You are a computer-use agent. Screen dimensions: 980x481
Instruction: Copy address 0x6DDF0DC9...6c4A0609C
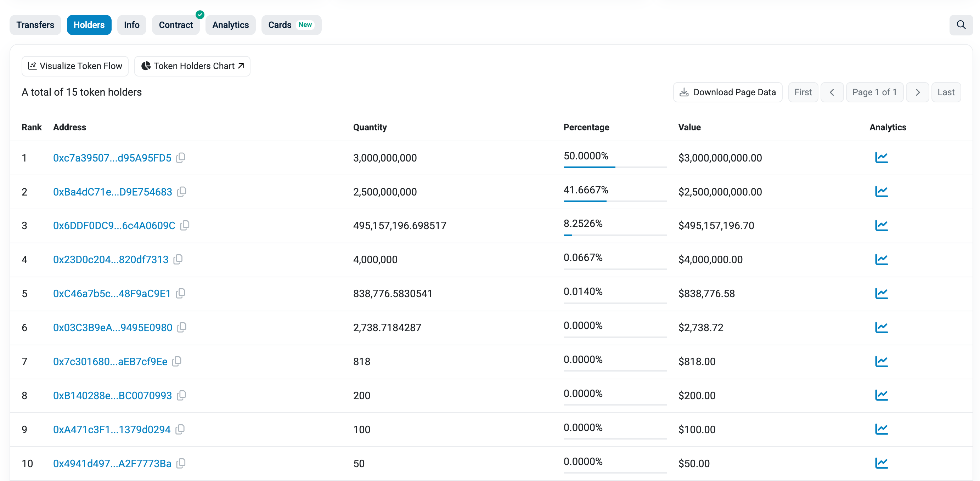(x=185, y=226)
